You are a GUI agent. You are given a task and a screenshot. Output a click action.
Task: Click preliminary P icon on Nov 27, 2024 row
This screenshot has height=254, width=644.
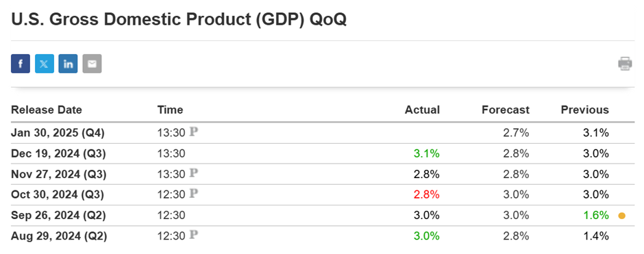pyautogui.click(x=194, y=174)
